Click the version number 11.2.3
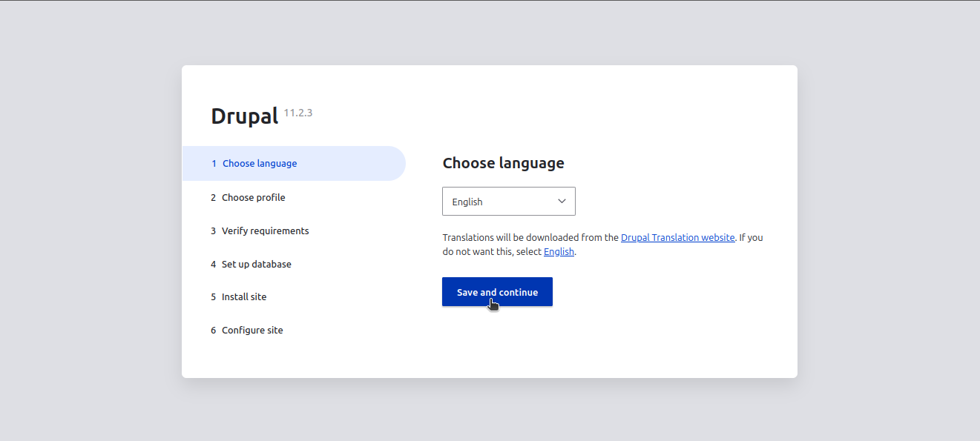Viewport: 980px width, 441px height. 297,113
